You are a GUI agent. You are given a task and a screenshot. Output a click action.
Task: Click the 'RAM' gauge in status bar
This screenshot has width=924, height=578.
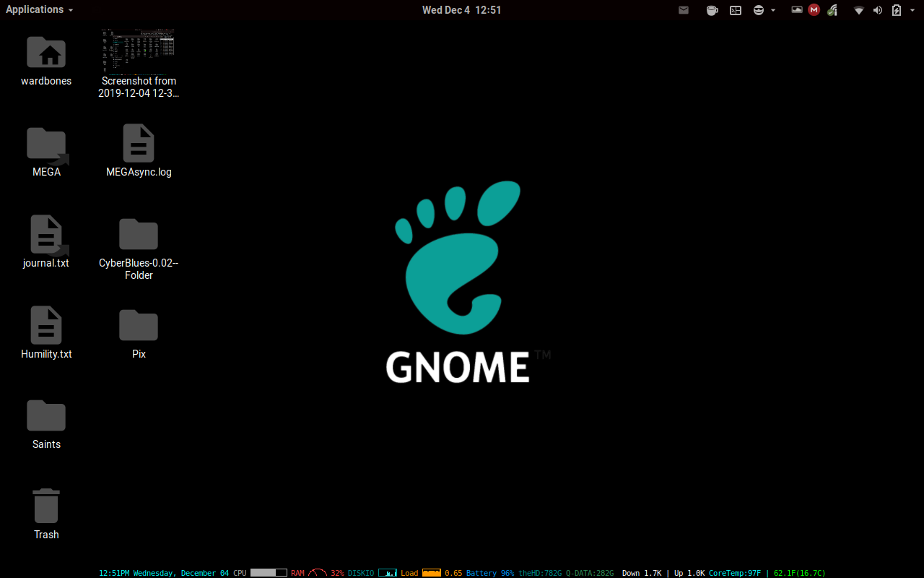[318, 572]
